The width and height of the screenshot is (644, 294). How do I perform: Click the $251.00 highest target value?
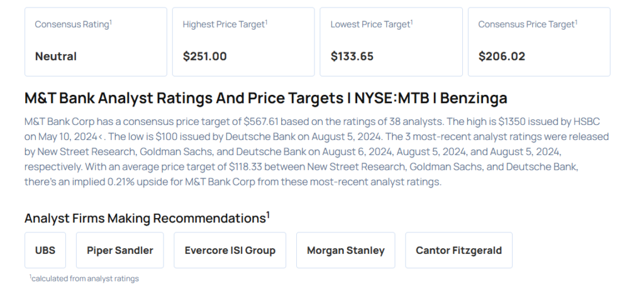click(x=204, y=57)
